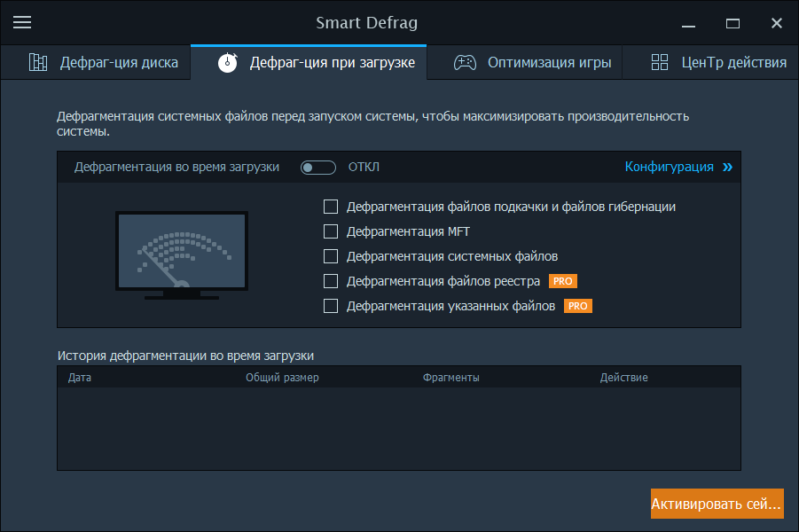Image resolution: width=799 pixels, height=532 pixels.
Task: Click the disk defrag tab icon
Action: click(x=38, y=62)
